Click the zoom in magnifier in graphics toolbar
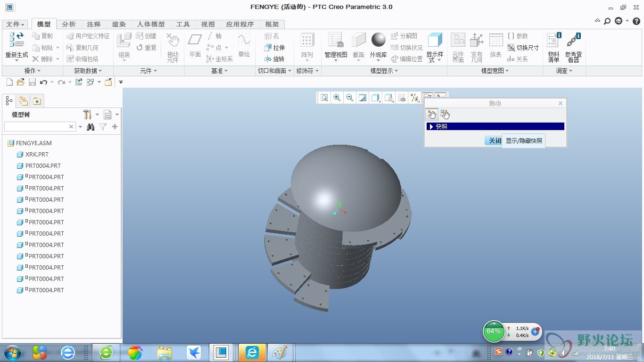Screen dimensions: 644x362 [337, 98]
